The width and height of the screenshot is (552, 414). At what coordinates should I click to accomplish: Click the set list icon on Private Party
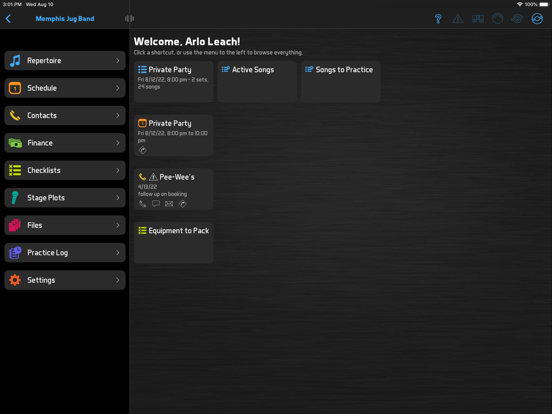point(142,69)
